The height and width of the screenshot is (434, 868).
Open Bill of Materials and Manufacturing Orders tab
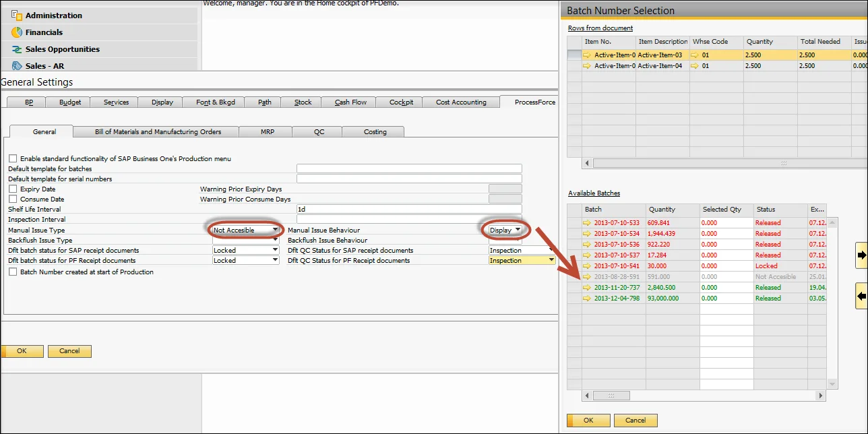tap(158, 131)
